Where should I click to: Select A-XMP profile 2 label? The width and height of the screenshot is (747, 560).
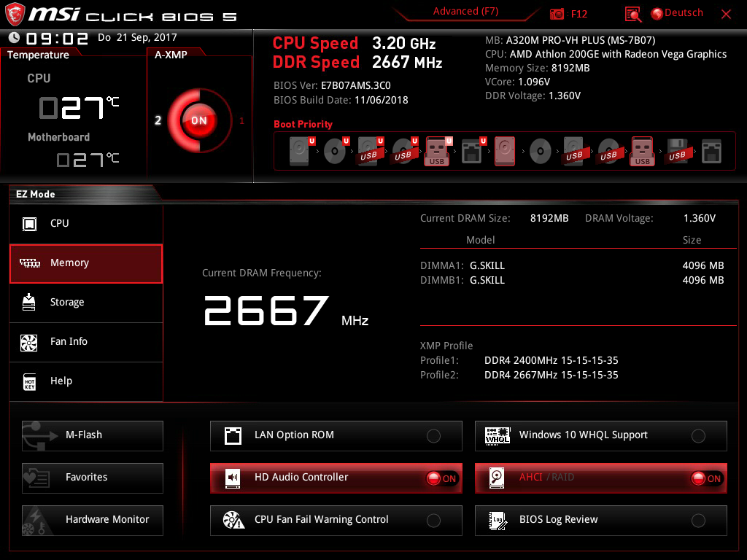158,120
